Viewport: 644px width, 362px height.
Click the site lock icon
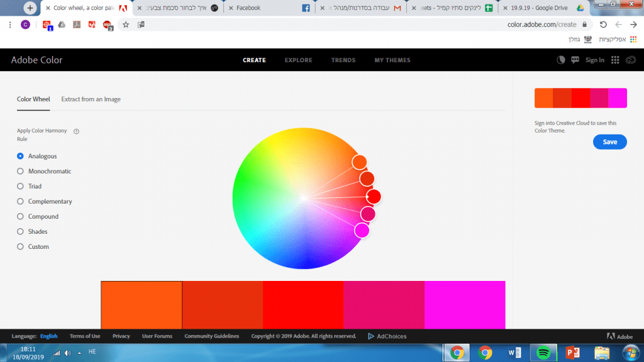[584, 25]
